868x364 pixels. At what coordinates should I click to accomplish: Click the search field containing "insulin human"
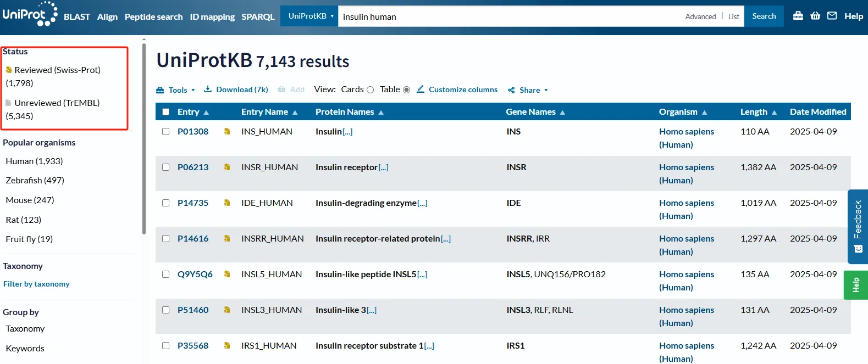(x=506, y=17)
